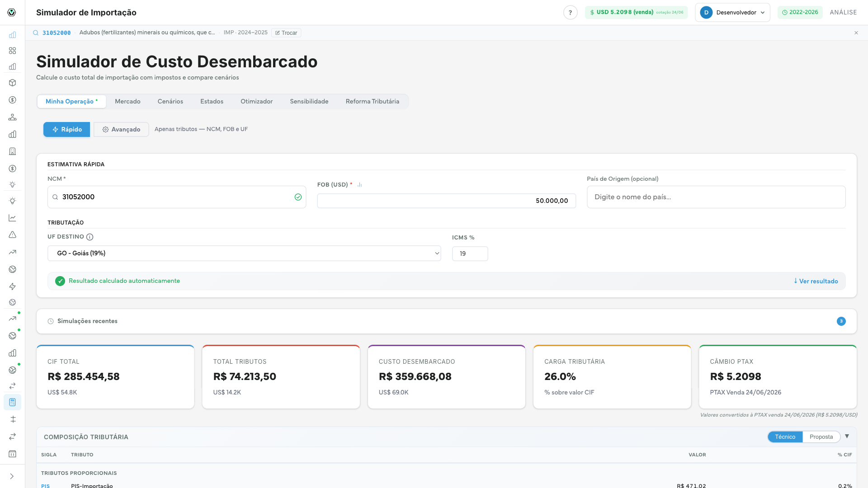Click the CÂMBIO PTAX value R$ 5.2098
Image resolution: width=868 pixels, height=488 pixels.
(x=736, y=376)
